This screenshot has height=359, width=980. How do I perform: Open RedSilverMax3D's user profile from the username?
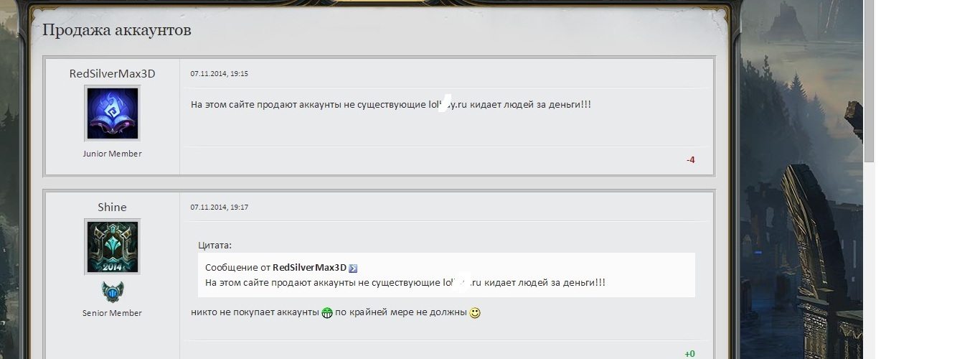coord(112,74)
